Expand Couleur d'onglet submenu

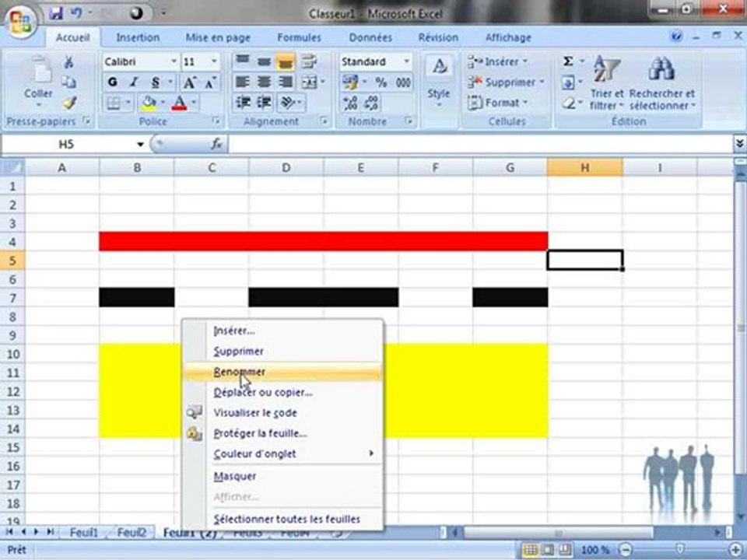pos(282,453)
